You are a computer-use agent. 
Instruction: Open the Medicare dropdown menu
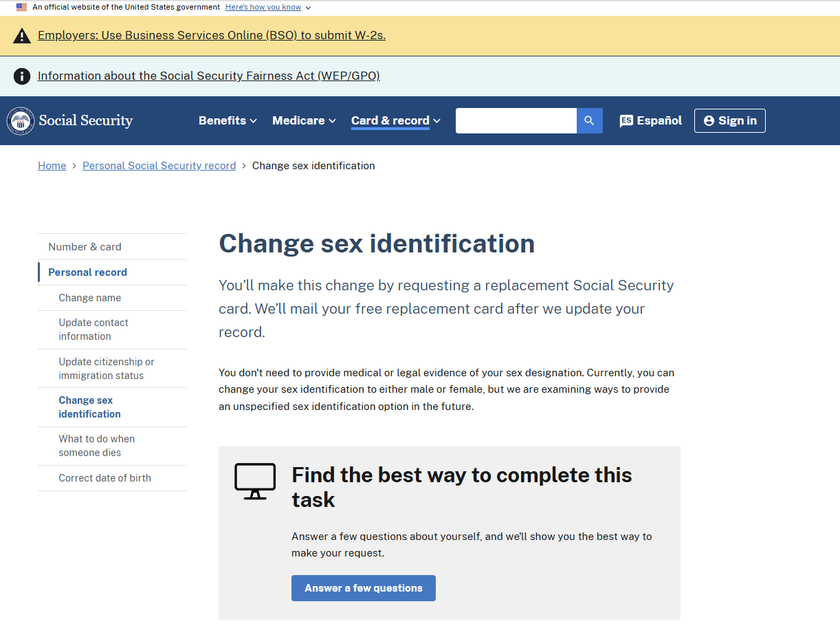click(304, 120)
